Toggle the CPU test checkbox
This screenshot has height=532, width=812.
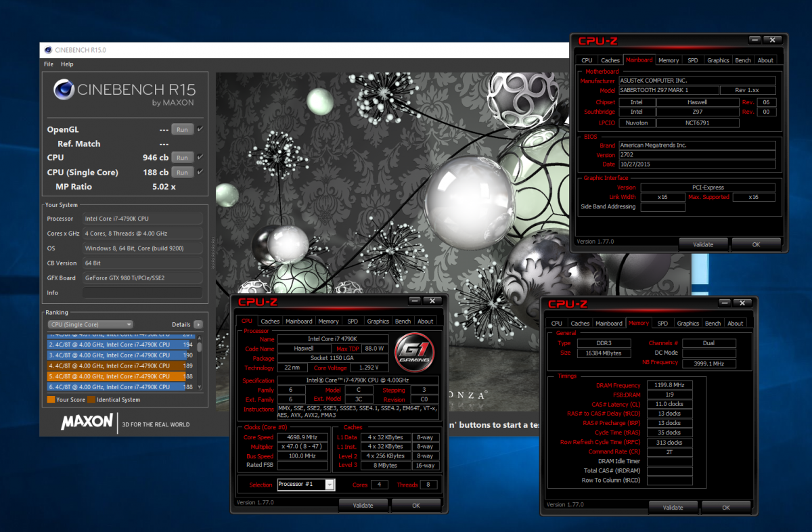click(200, 158)
